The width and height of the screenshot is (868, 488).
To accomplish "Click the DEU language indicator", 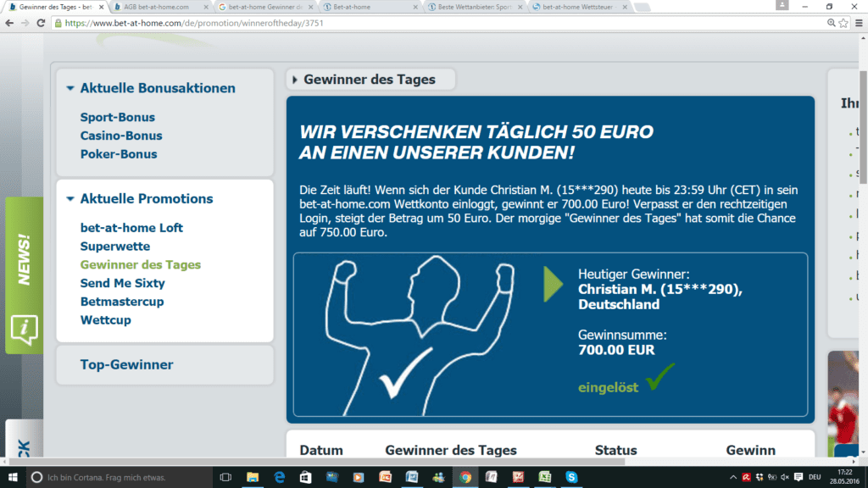I will click(x=815, y=477).
